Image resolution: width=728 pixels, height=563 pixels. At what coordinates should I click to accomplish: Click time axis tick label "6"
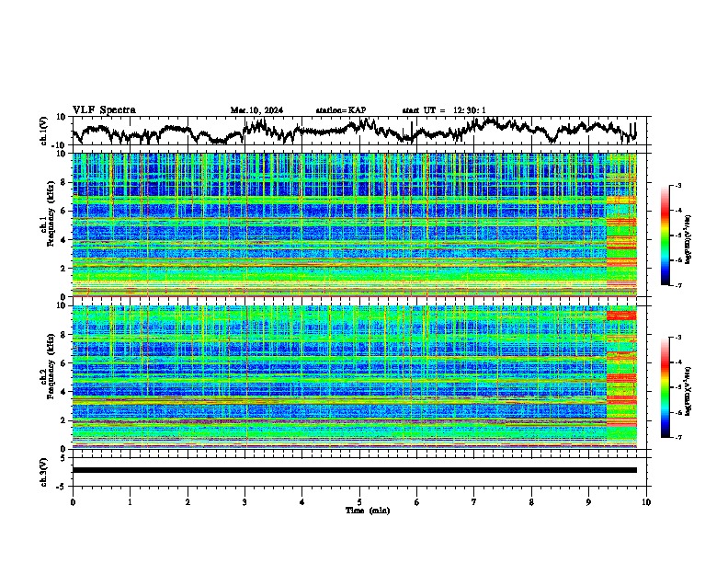click(417, 502)
